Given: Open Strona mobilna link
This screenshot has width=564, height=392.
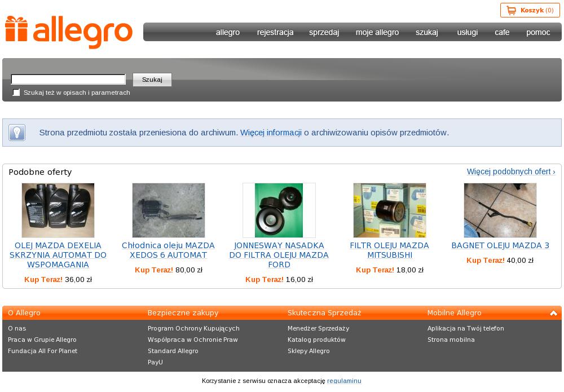Looking at the screenshot, I should tap(451, 340).
